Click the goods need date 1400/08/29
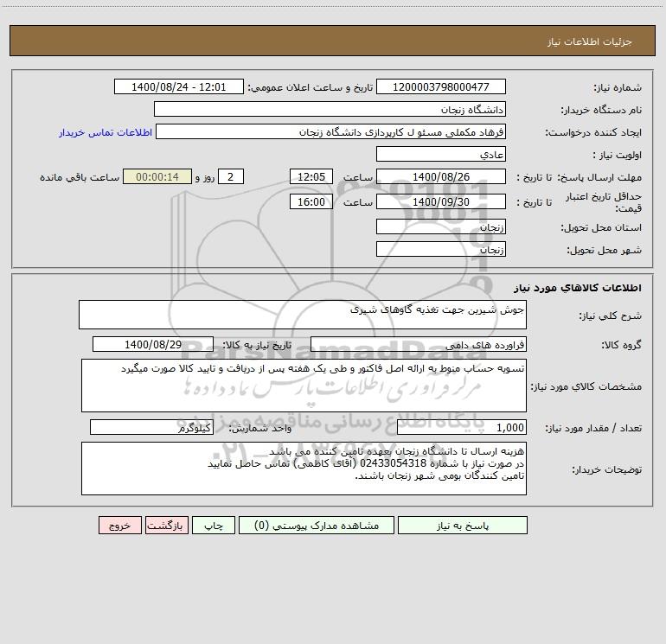This screenshot has height=644, width=666. pyautogui.click(x=153, y=344)
